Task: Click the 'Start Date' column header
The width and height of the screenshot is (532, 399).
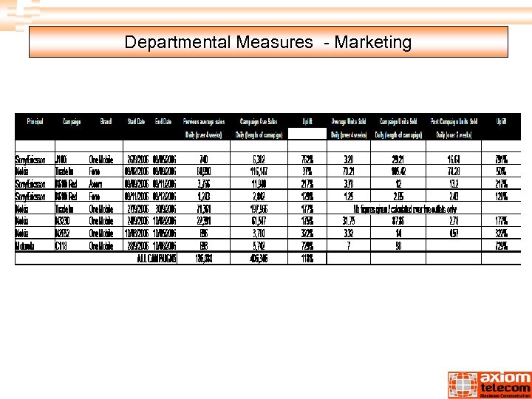Action: tap(136, 121)
